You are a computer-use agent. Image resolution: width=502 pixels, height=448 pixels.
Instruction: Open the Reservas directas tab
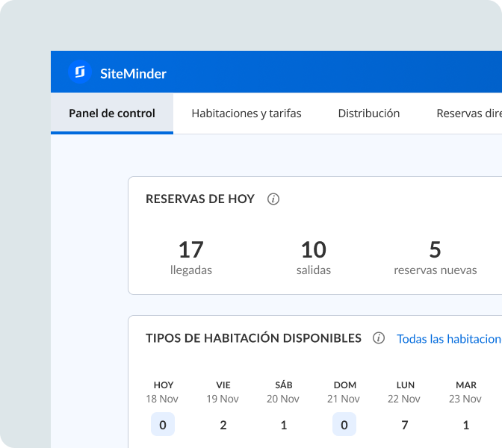coord(468,113)
